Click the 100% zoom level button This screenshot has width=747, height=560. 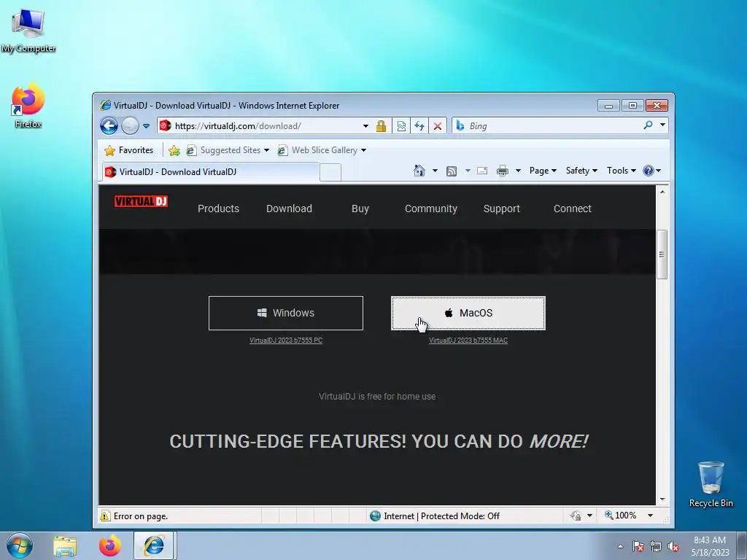point(621,516)
